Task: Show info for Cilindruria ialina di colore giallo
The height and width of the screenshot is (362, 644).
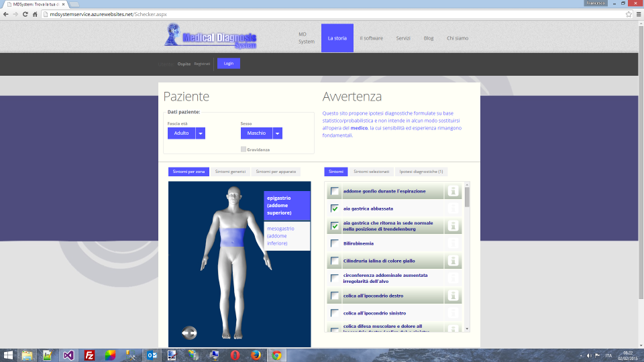Action: [453, 261]
